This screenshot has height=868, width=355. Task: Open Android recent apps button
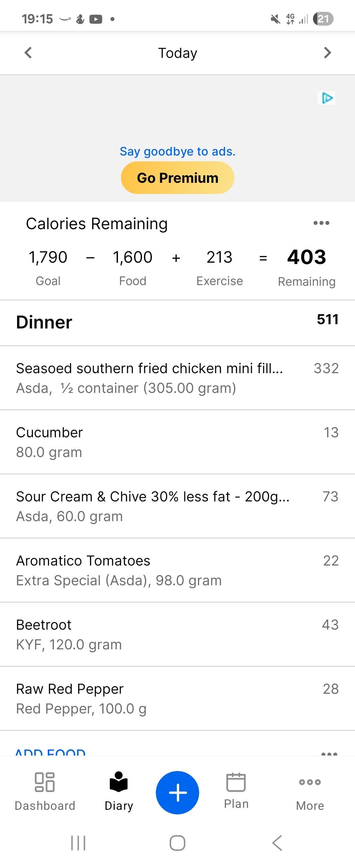(x=78, y=843)
